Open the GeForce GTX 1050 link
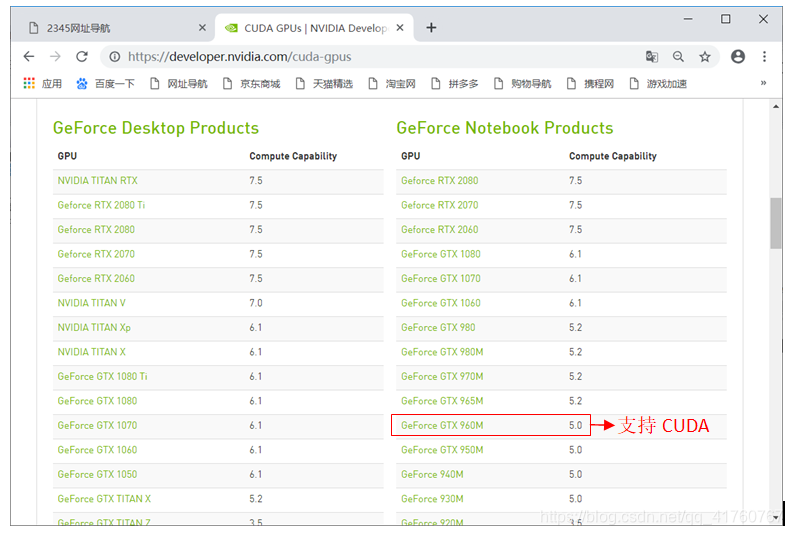 tap(97, 474)
